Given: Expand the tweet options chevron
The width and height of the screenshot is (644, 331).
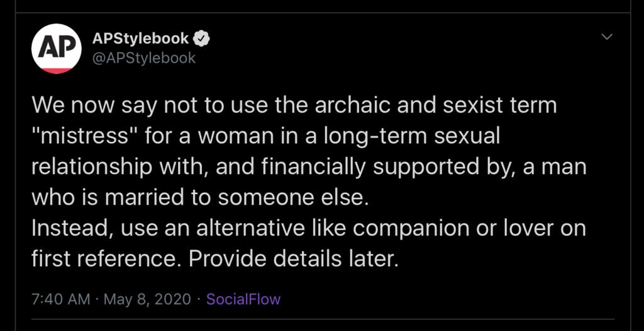Looking at the screenshot, I should click(607, 37).
